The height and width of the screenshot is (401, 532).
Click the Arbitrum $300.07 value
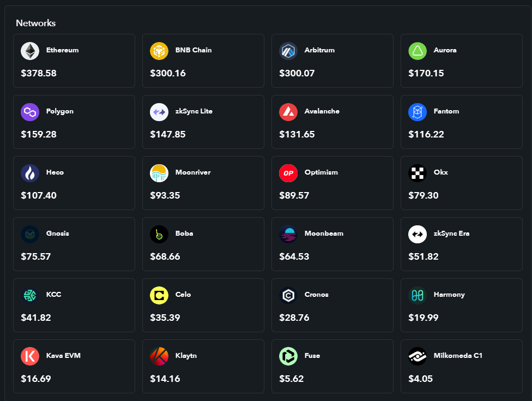click(297, 73)
